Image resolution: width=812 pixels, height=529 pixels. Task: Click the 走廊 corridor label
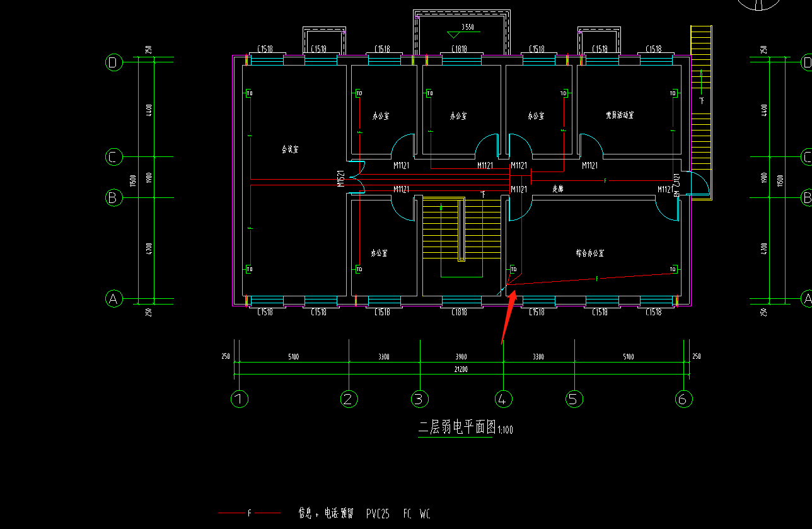(x=557, y=189)
